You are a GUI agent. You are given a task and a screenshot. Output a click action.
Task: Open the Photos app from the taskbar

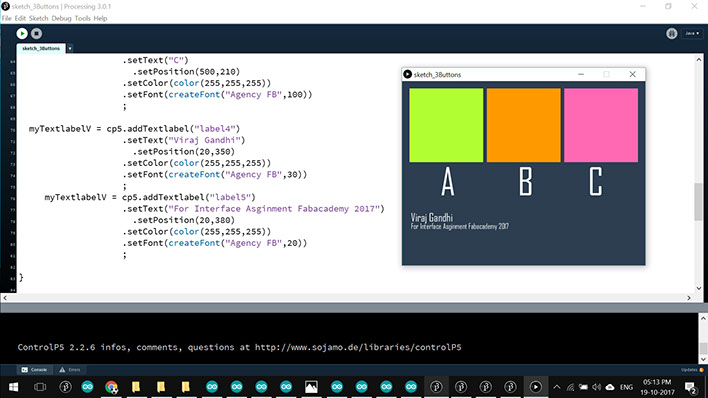tap(311, 387)
